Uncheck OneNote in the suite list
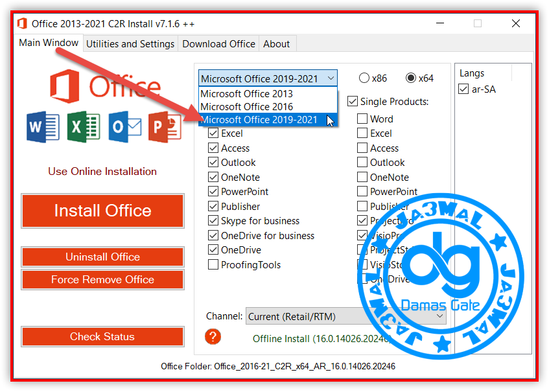The width and height of the screenshot is (549, 392). 213,177
